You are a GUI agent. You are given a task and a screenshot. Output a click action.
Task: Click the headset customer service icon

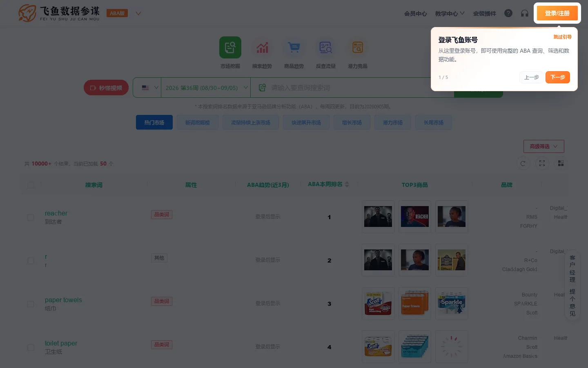(525, 13)
